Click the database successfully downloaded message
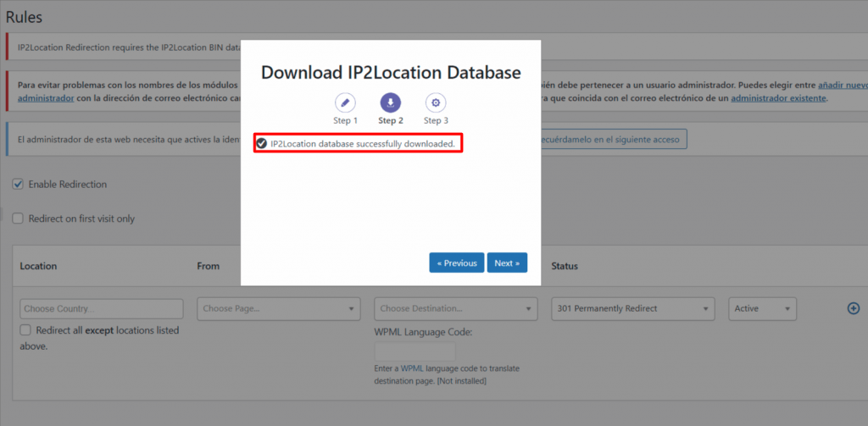This screenshot has width=868, height=426. pyautogui.click(x=363, y=143)
